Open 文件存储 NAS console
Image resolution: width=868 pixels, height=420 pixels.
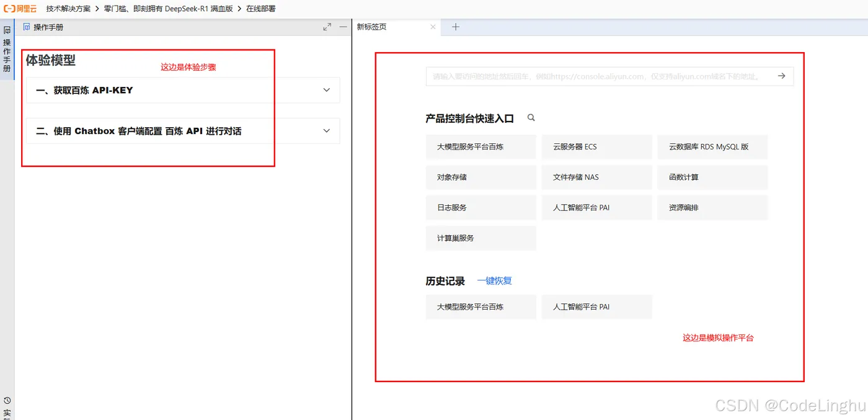click(x=597, y=177)
